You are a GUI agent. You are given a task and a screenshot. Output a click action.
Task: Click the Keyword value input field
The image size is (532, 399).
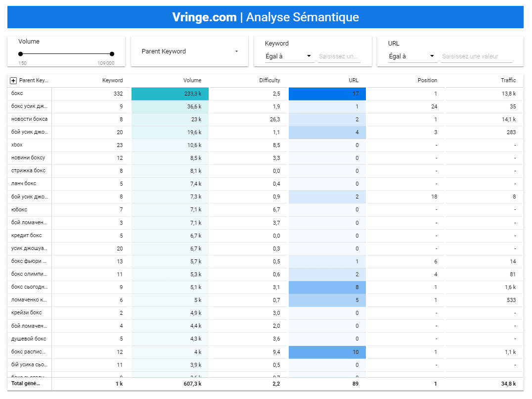(x=339, y=56)
